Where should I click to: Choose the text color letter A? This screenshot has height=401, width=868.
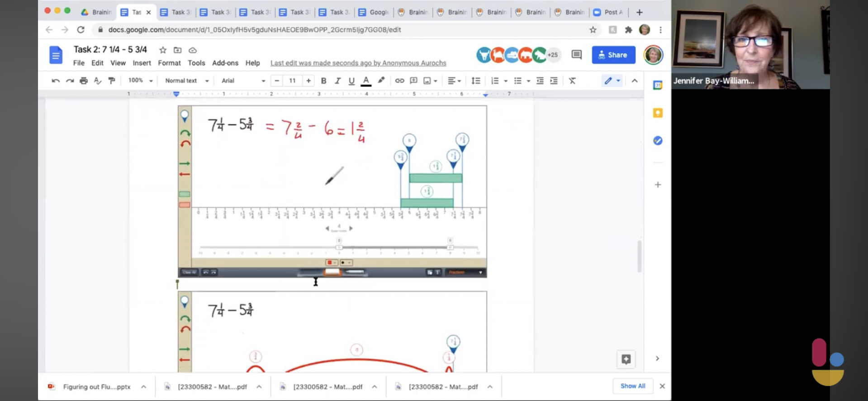click(366, 81)
